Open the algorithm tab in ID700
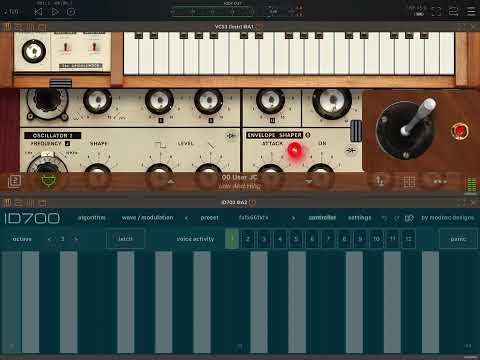This screenshot has height=360, width=480. (92, 218)
